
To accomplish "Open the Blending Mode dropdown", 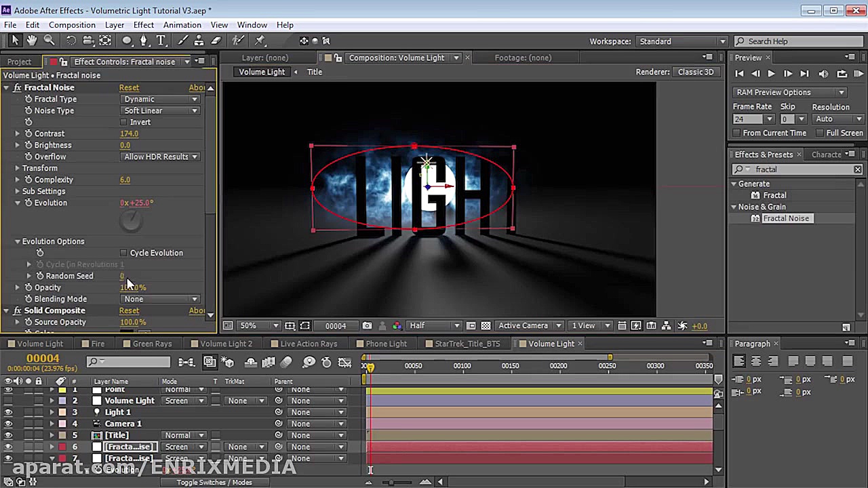I will (x=161, y=299).
